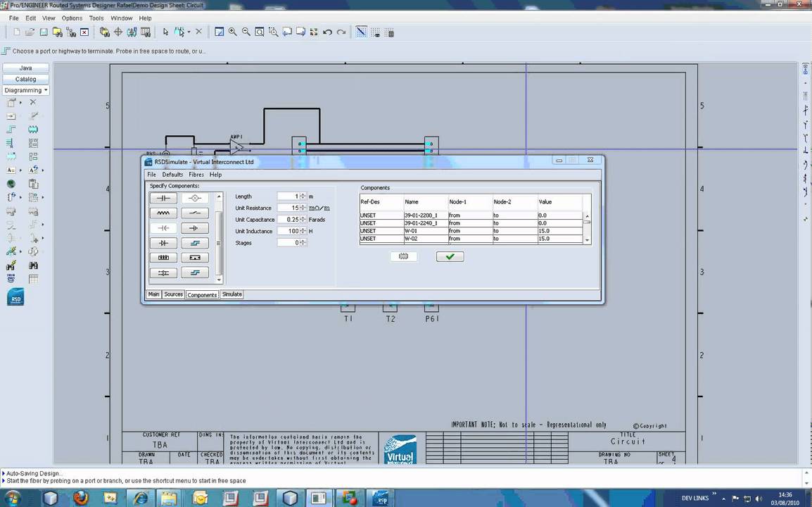This screenshot has width=812, height=507.
Task: Open Firefox from the Windows taskbar
Action: pos(81,498)
